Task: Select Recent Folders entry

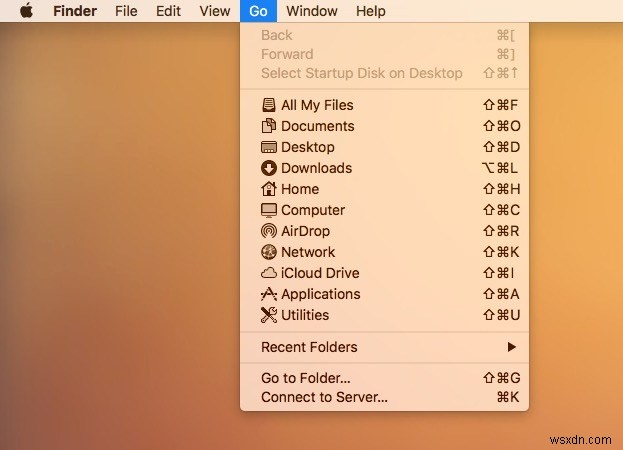Action: [385, 347]
